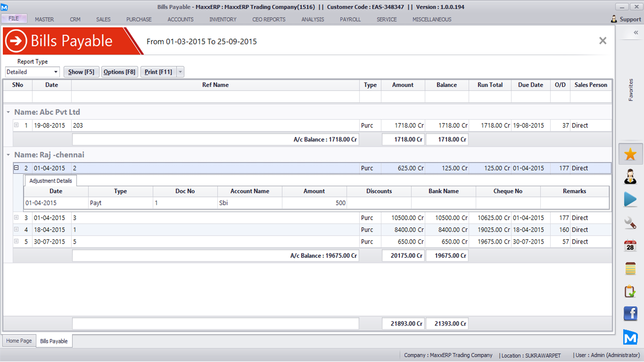644x362 pixels.
Task: Open the Print button dropdown arrow
Action: tap(180, 72)
